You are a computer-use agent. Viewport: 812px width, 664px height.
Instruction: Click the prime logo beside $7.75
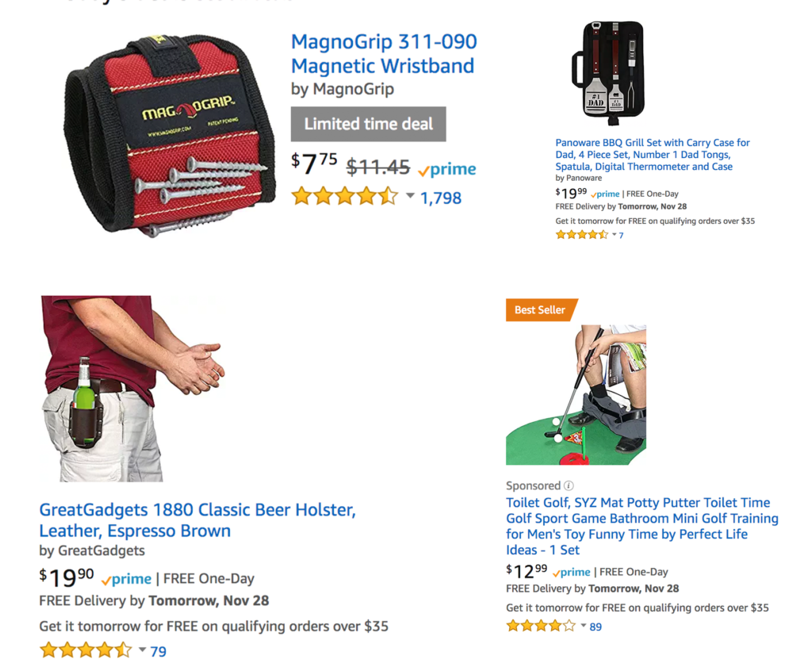coord(447,169)
